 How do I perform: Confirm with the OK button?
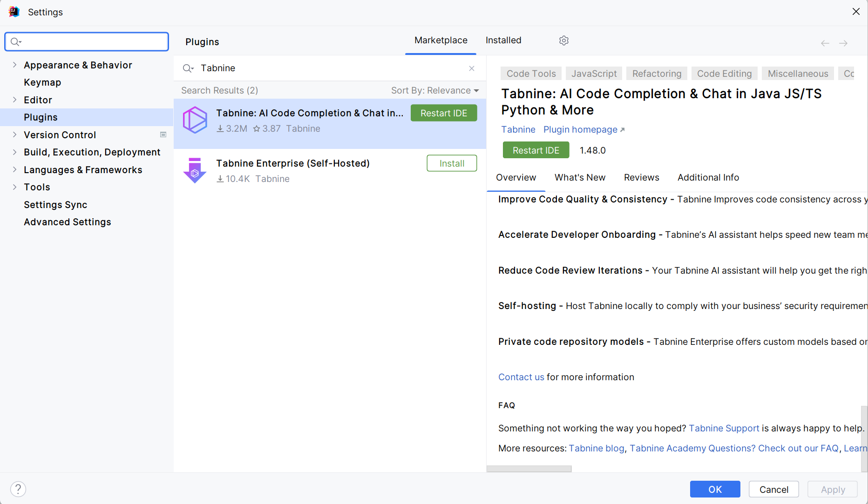[x=715, y=489]
